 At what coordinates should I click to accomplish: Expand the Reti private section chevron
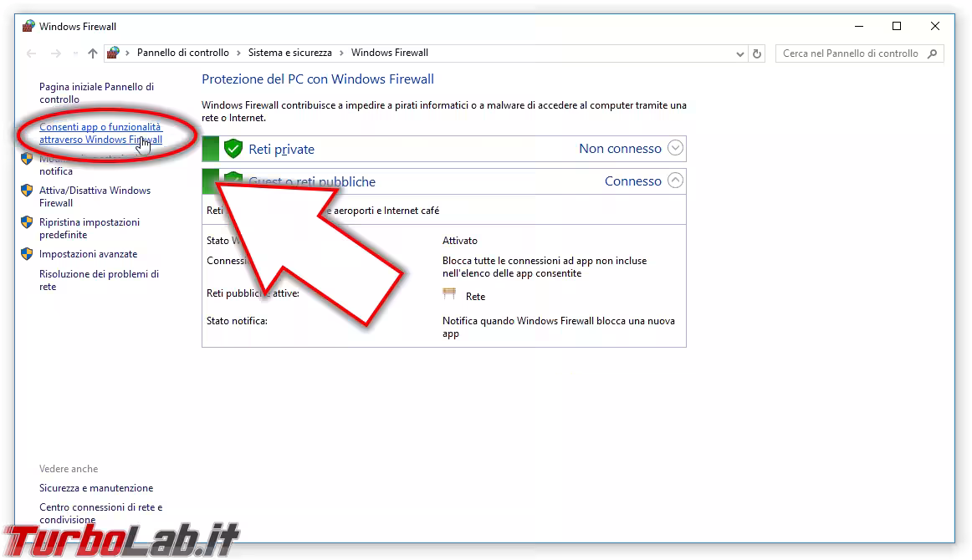click(675, 149)
